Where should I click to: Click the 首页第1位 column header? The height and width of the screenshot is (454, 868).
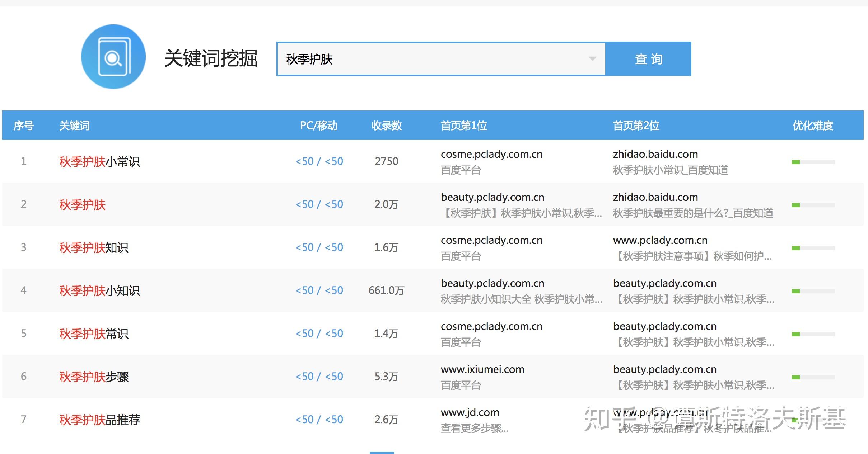tap(464, 126)
